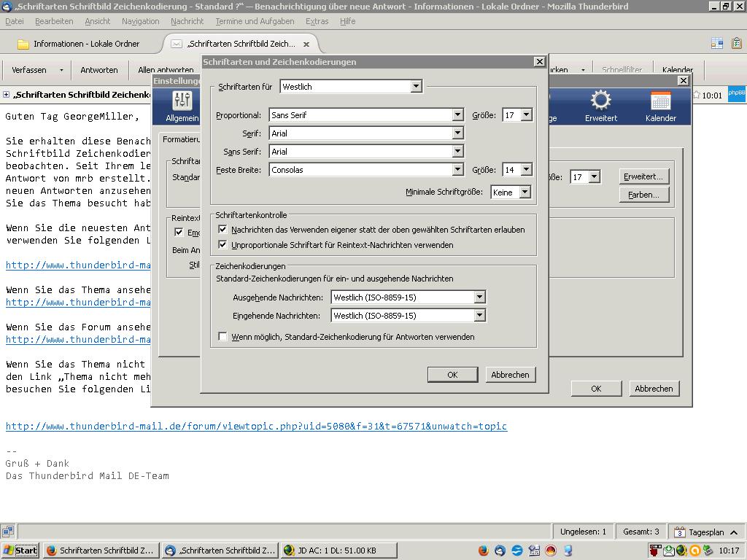Enable standard encoding for replies checkbox
The width and height of the screenshot is (747, 560).
tap(223, 337)
